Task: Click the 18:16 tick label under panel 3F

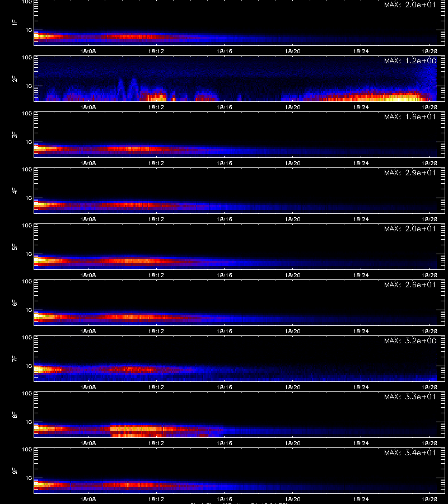Action: [x=225, y=163]
